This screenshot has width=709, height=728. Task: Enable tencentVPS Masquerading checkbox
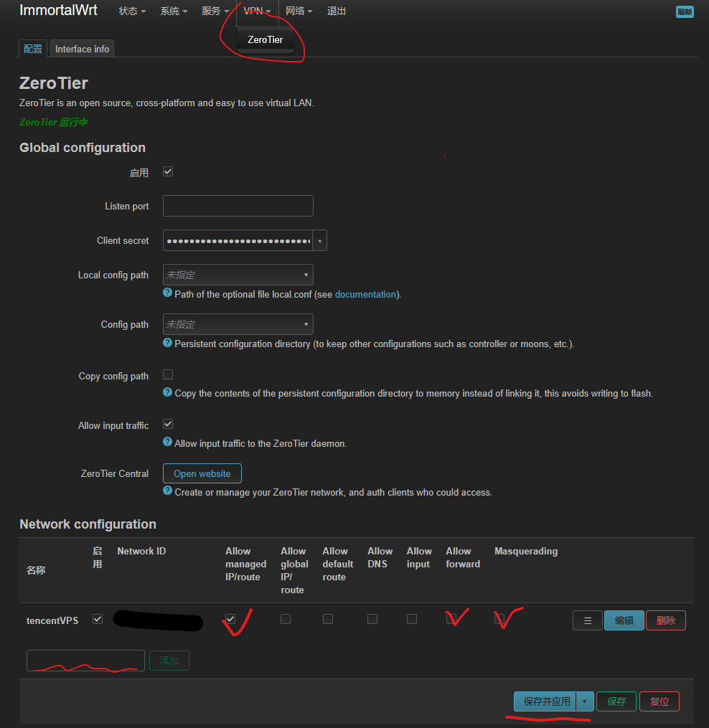[499, 619]
